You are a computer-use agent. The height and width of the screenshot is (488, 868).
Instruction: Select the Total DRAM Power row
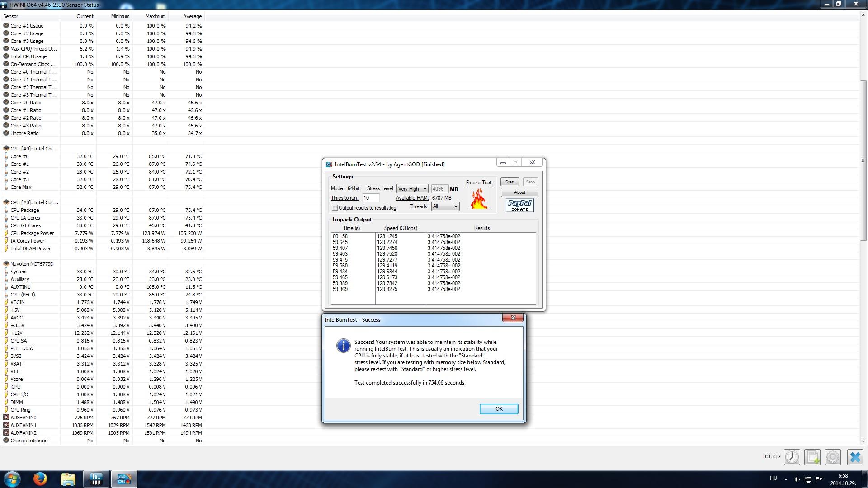pos(103,249)
